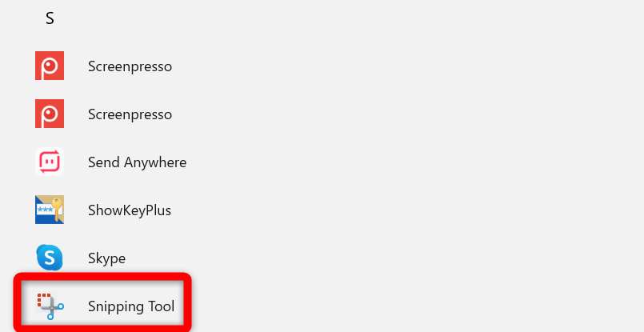Choose the Send Anywhere text label
The height and width of the screenshot is (332, 644).
click(x=137, y=162)
